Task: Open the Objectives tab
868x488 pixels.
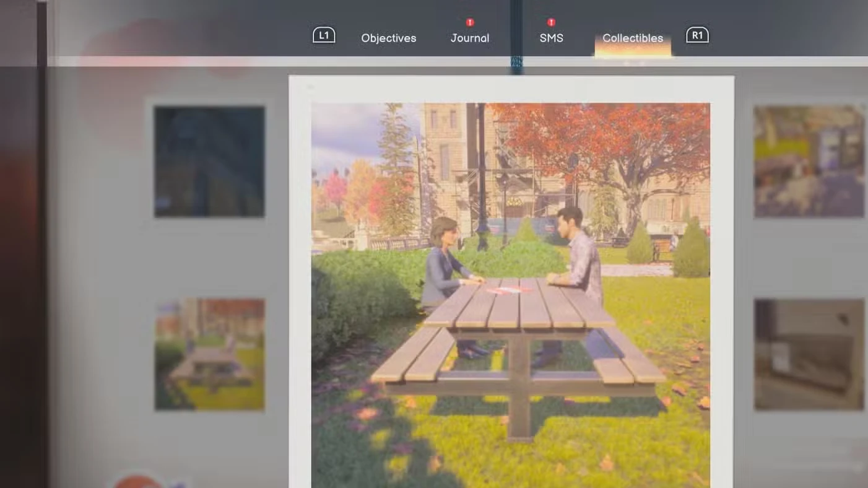Action: click(389, 38)
